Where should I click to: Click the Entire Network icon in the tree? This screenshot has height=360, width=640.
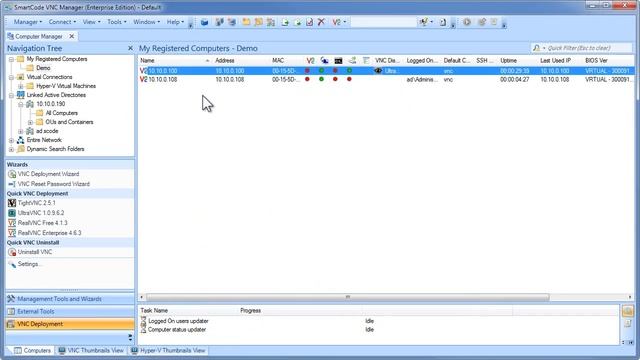click(20, 140)
